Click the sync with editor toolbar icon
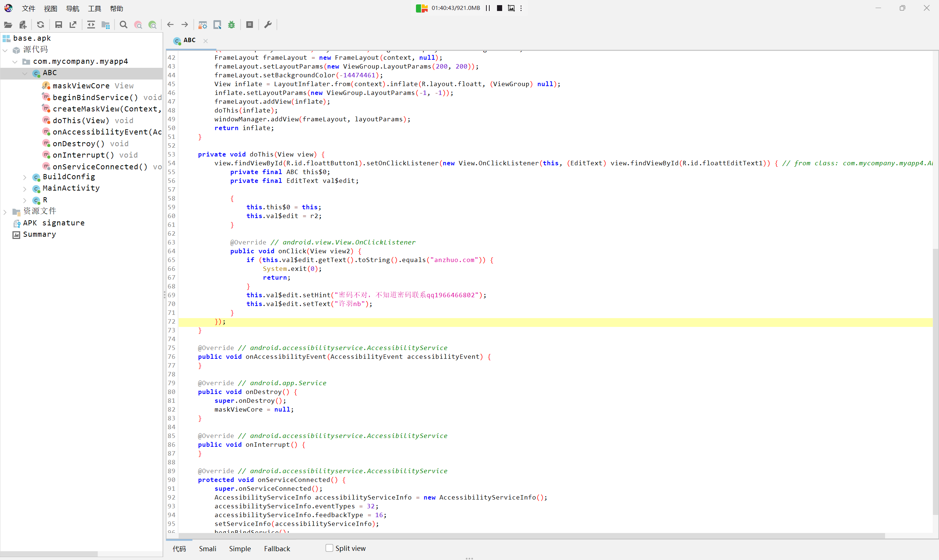Viewport: 939px width, 560px height. point(91,25)
